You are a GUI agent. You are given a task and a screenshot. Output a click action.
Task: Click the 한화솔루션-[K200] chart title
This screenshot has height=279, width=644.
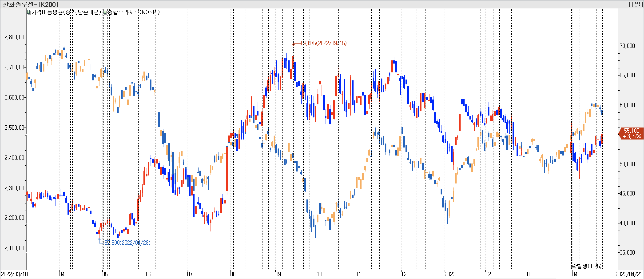[30, 4]
